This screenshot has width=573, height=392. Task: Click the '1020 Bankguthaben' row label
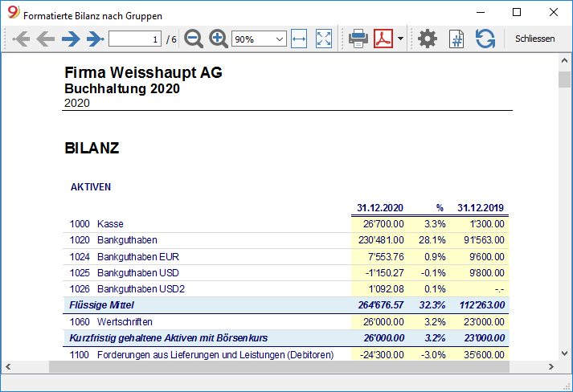point(113,239)
